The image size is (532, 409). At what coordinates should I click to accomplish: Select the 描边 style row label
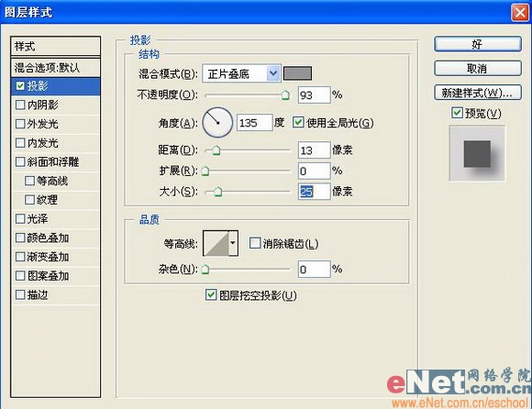pyautogui.click(x=38, y=294)
